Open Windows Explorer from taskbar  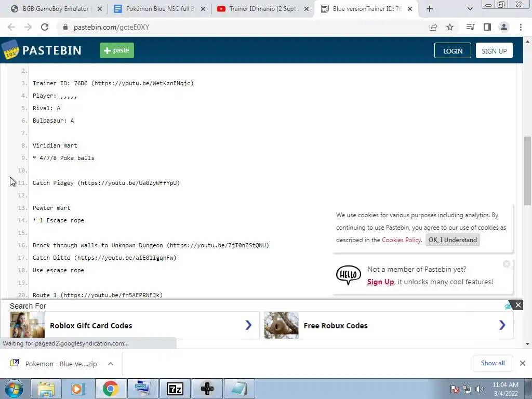point(46,389)
